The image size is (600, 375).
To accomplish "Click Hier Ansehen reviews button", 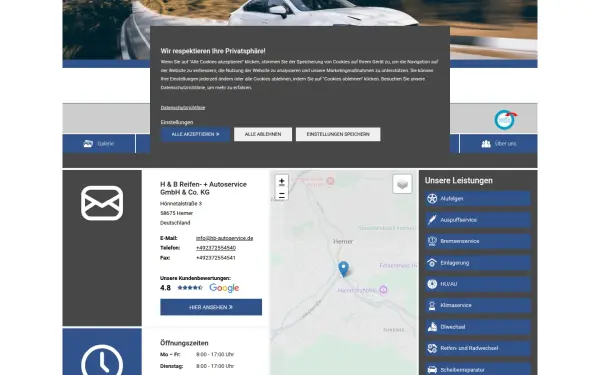I will (211, 307).
